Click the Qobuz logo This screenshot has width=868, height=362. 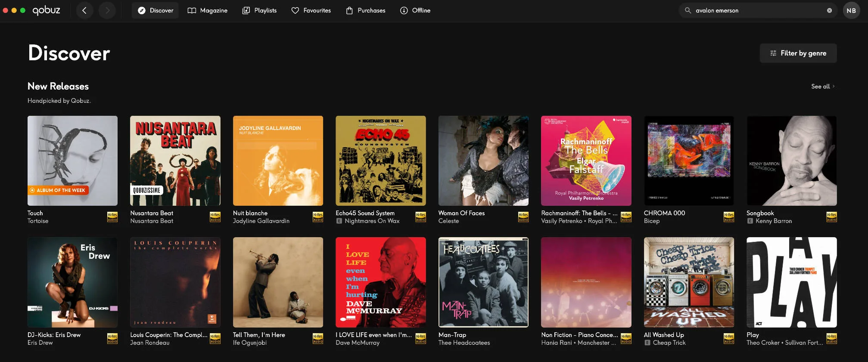(46, 10)
